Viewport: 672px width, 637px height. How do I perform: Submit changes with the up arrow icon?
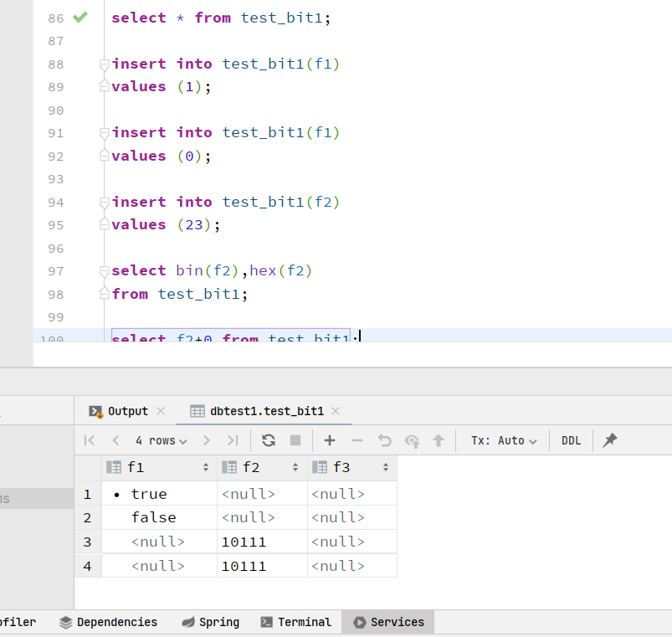click(439, 440)
